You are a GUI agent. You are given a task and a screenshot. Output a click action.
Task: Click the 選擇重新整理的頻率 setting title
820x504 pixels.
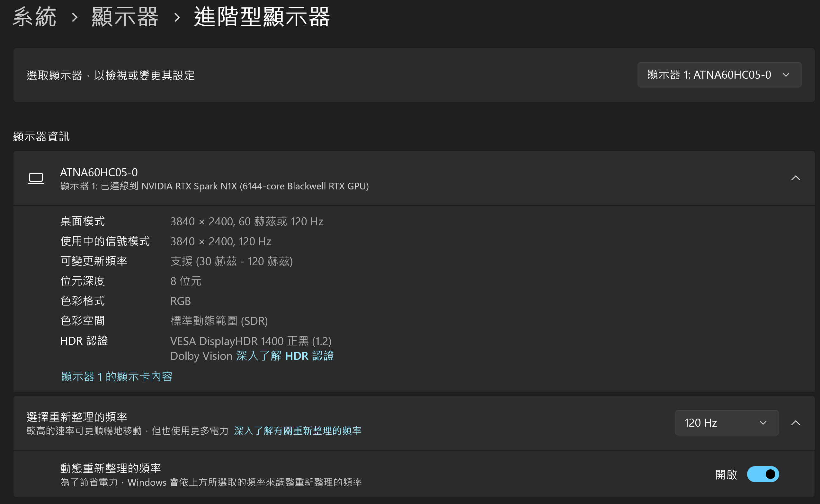pyautogui.click(x=77, y=417)
